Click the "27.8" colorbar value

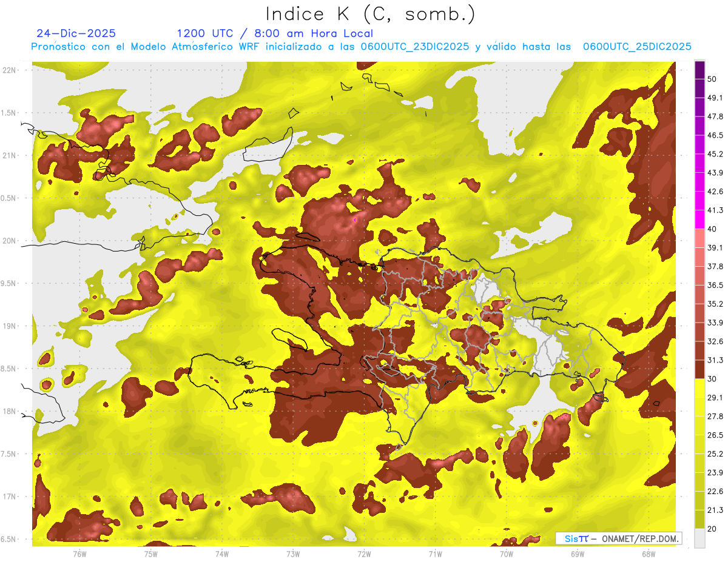pos(715,416)
